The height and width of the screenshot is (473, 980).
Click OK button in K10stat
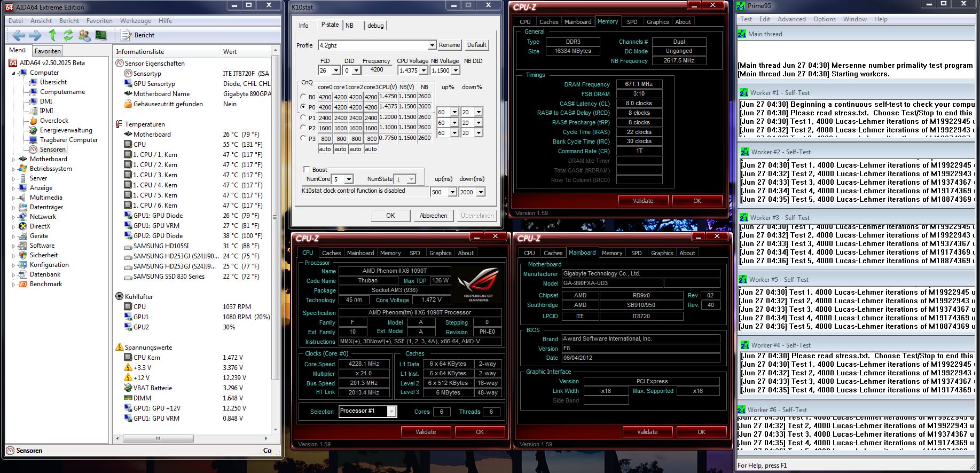click(390, 216)
